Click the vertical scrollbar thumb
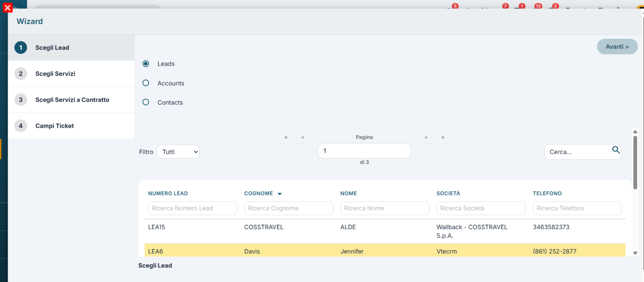644x282 pixels. 635,163
